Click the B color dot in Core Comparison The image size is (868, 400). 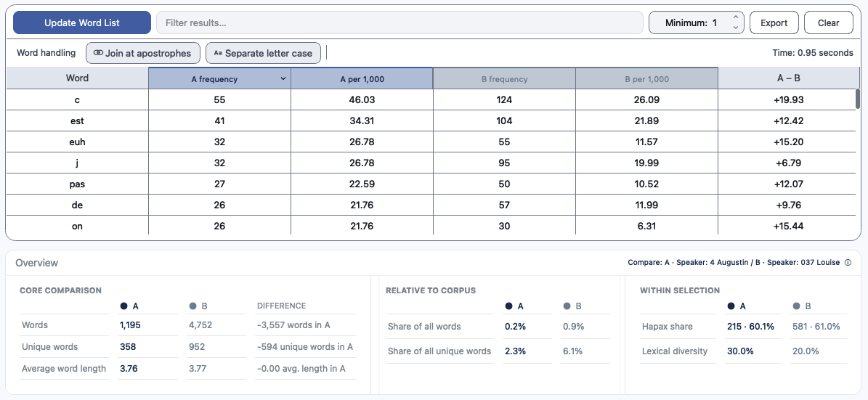[x=192, y=306]
